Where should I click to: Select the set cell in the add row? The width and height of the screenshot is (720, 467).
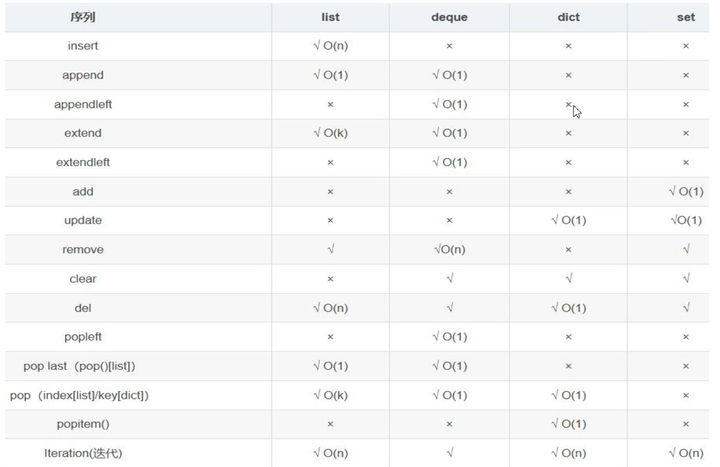tap(685, 191)
